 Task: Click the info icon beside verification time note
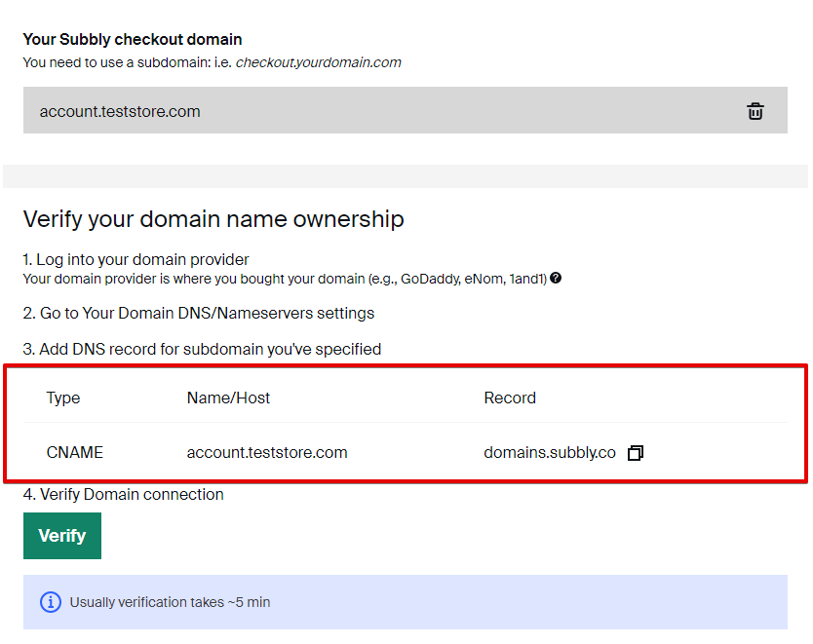tap(51, 602)
